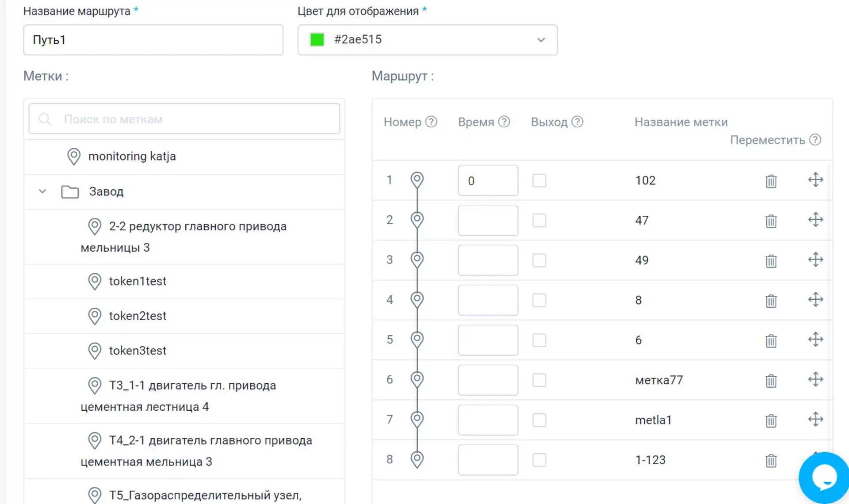849x504 pixels.
Task: Click question mark next to Переместить
Action: point(815,140)
